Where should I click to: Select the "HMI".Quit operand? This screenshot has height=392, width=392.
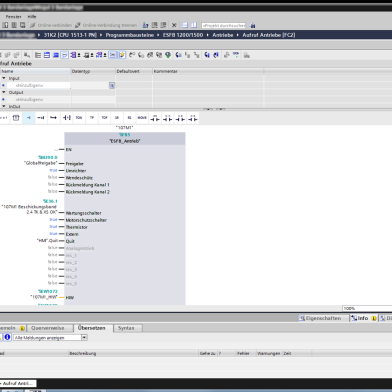click(47, 240)
